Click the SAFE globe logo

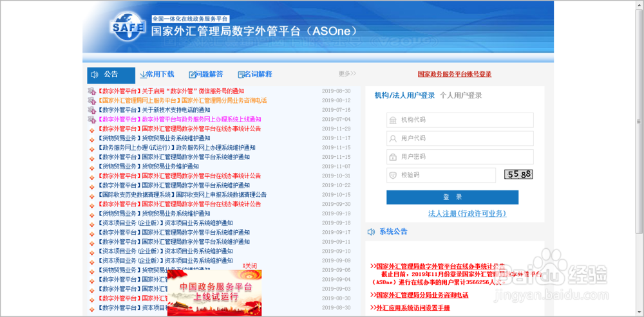(x=127, y=26)
